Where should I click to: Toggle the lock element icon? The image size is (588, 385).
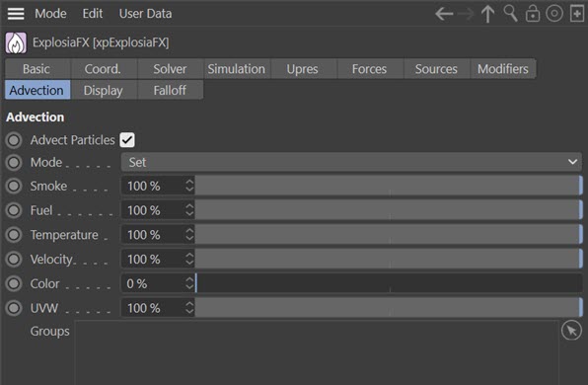point(533,14)
